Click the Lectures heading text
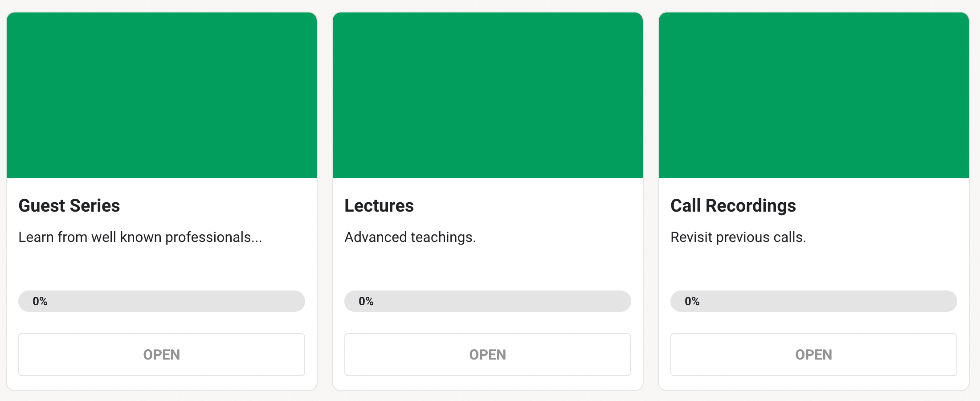 coord(379,206)
